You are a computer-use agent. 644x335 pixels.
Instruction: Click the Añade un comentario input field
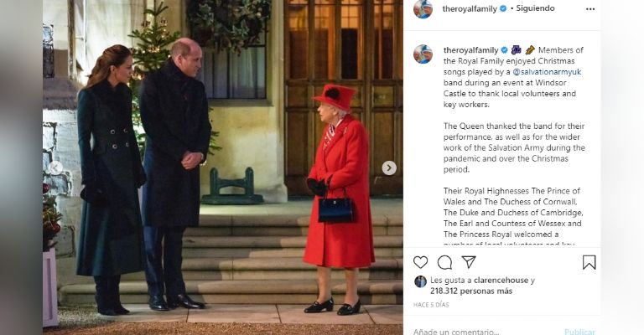pos(485,332)
